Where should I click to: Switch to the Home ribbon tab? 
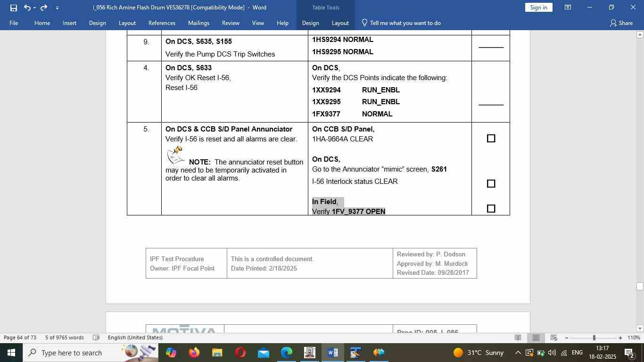(42, 23)
